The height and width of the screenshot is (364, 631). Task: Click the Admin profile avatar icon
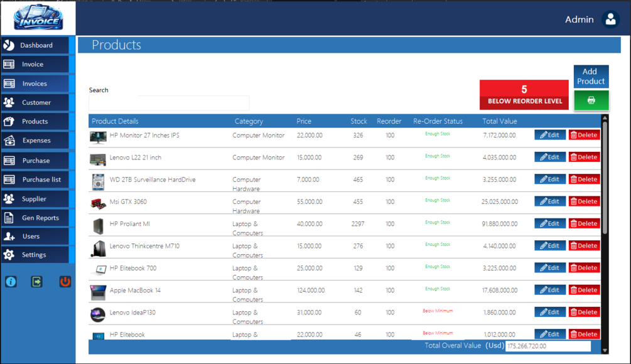pos(610,19)
